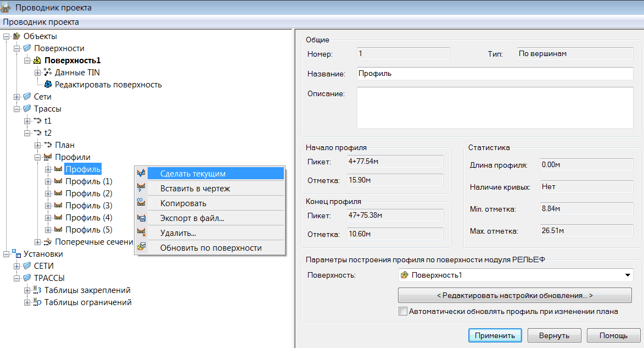Viewport: 644px width, 348px height.
Task: Open the Поверхность dropdown list
Action: tap(627, 275)
